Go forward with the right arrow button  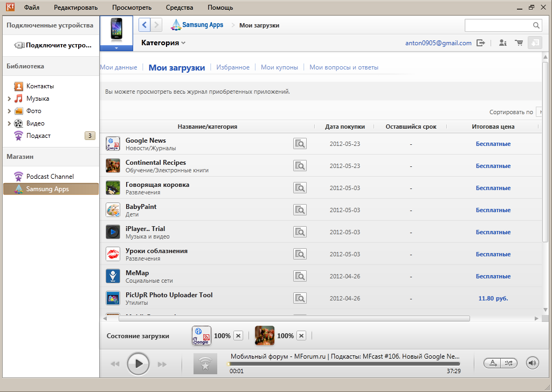tap(156, 25)
